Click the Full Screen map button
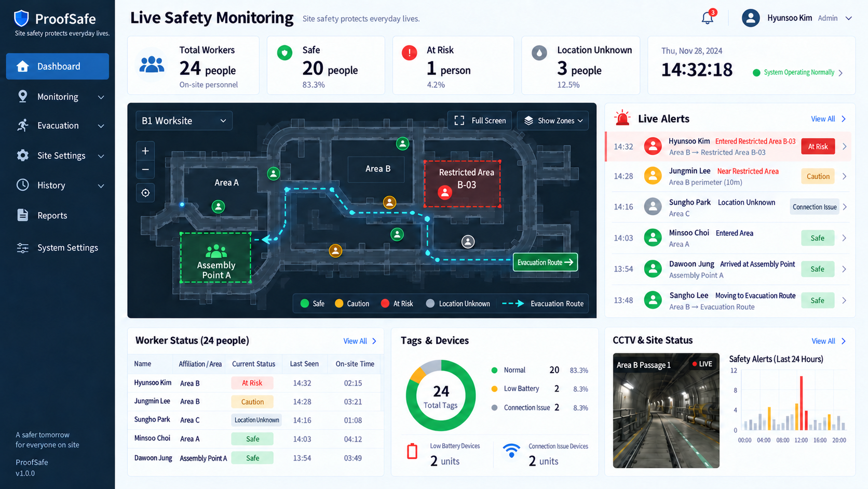The width and height of the screenshot is (868, 489). (480, 121)
